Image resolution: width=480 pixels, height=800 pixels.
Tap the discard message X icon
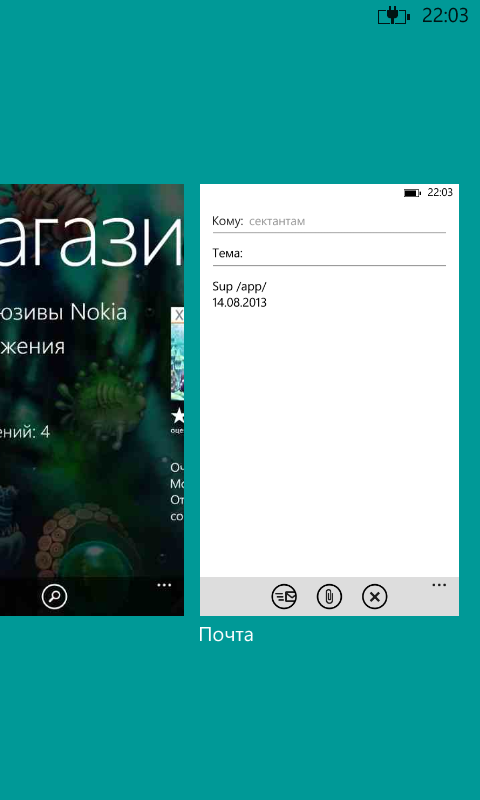pyautogui.click(x=375, y=596)
